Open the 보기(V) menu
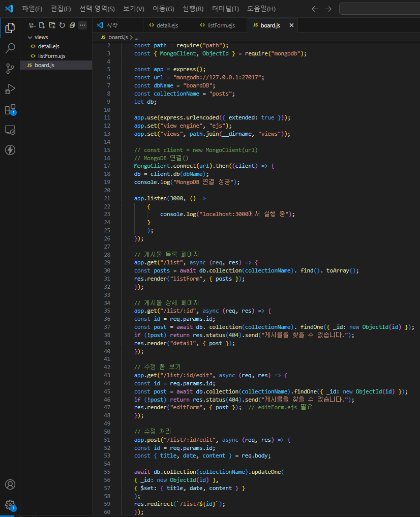 coord(134,9)
